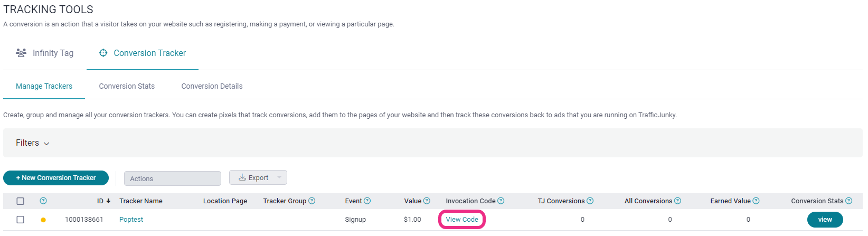Click the New Conversion Tracker button
This screenshot has height=236, width=868.
56,178
